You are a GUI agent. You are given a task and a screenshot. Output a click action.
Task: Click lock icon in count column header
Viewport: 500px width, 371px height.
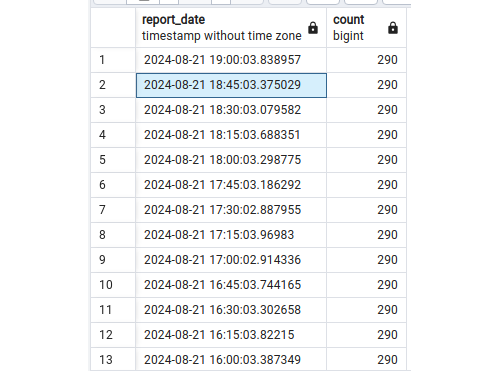(x=393, y=28)
